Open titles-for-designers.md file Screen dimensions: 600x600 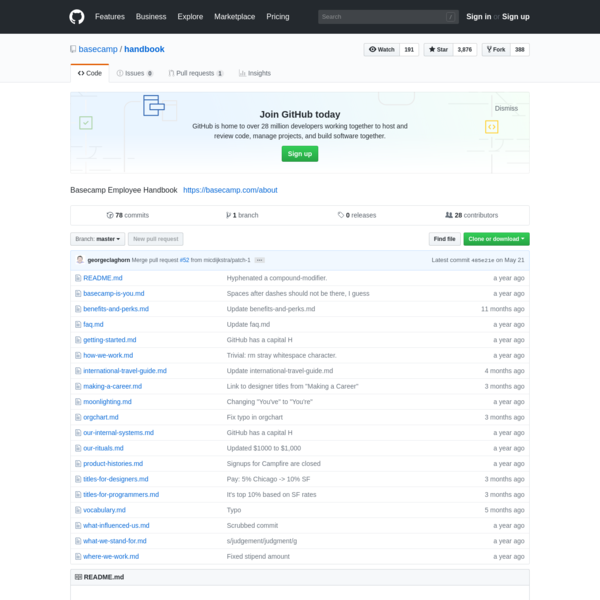coord(116,479)
